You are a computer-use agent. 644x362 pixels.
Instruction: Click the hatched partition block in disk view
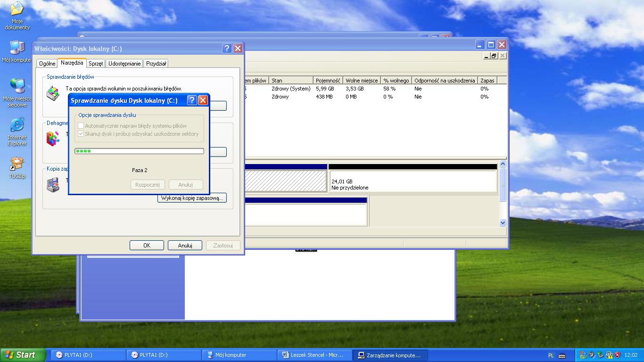coord(286,181)
